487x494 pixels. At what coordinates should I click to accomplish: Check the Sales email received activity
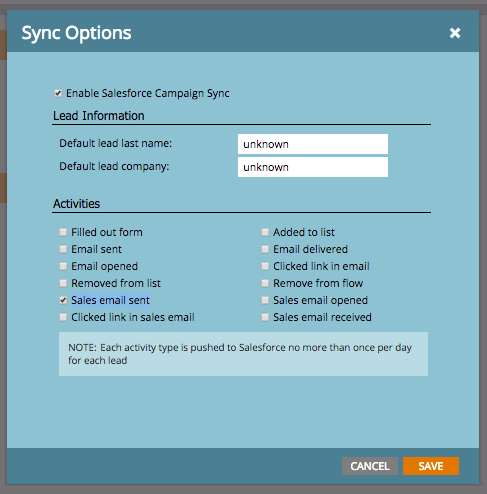click(x=265, y=317)
